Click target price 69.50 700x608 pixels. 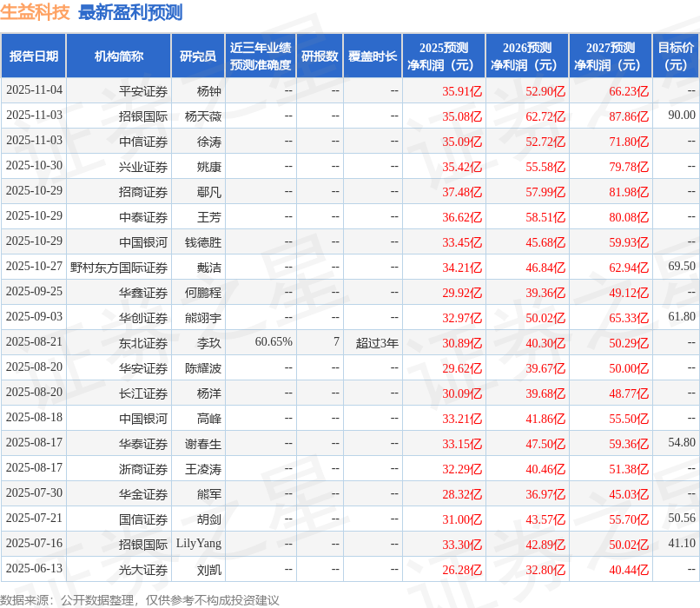(682, 267)
